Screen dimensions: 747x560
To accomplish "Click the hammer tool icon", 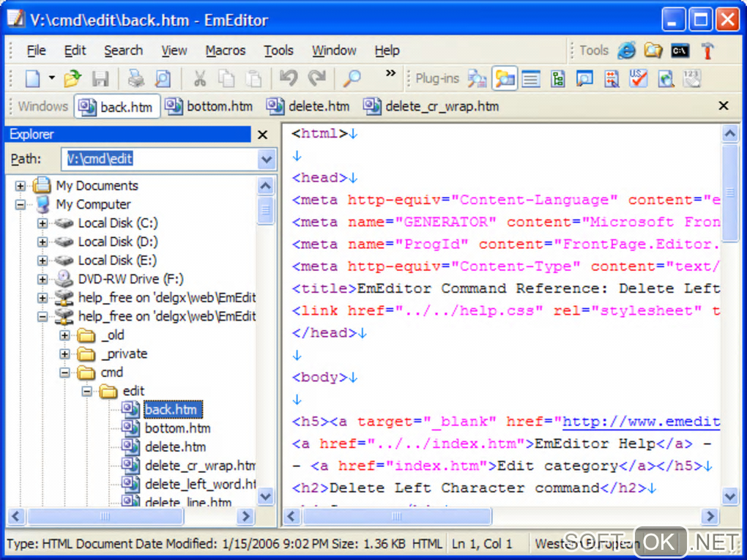I will click(707, 50).
